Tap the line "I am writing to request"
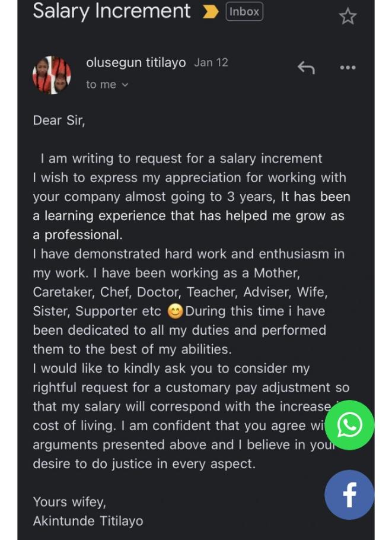Screen dimensions: 392x540 point(181,158)
